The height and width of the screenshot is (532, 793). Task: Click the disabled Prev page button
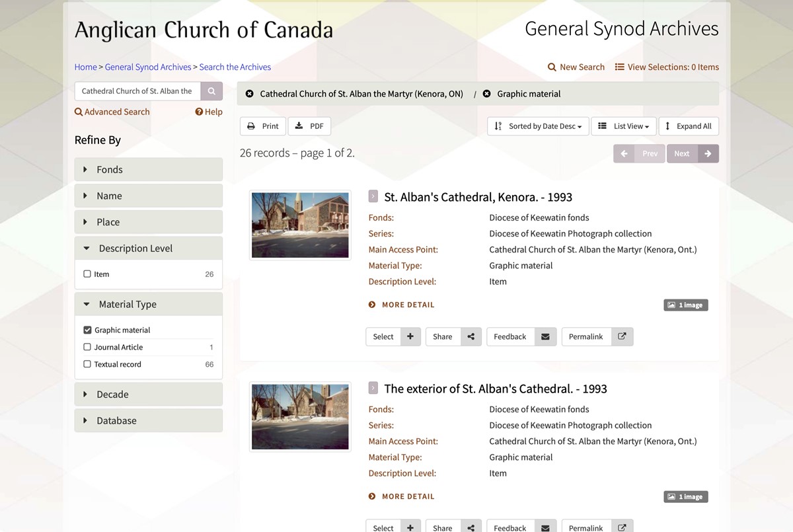[639, 153]
